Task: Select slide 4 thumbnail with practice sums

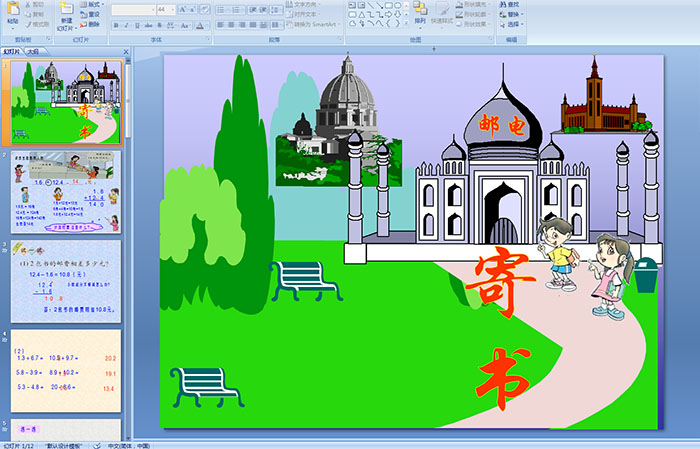Action: tap(66, 371)
